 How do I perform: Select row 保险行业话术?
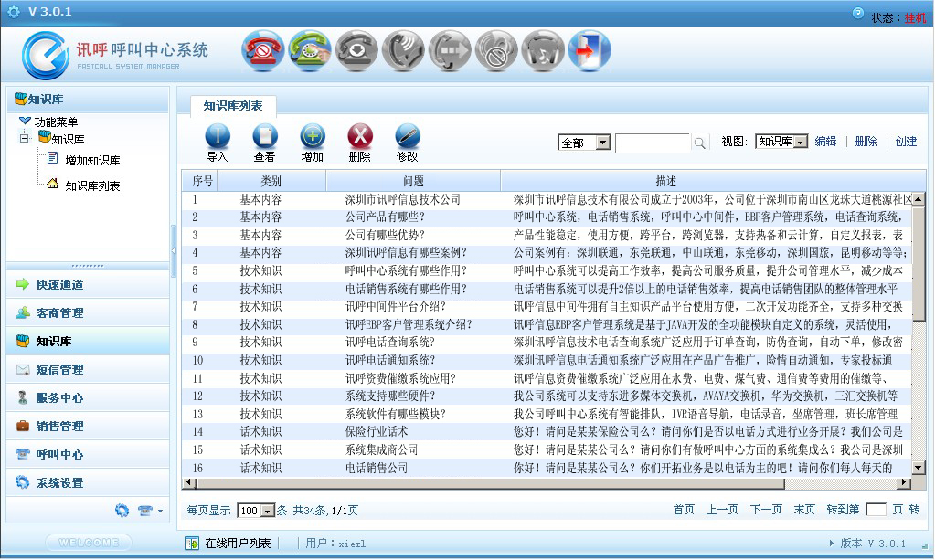547,432
